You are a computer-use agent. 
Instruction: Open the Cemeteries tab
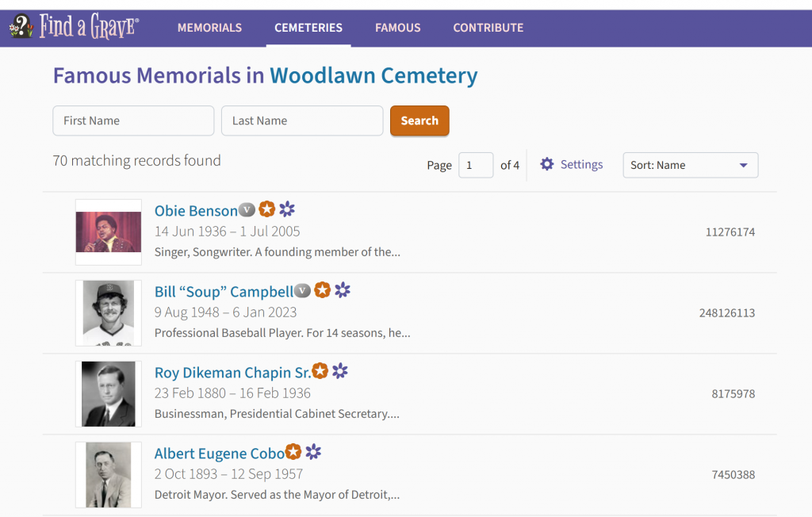pyautogui.click(x=308, y=28)
